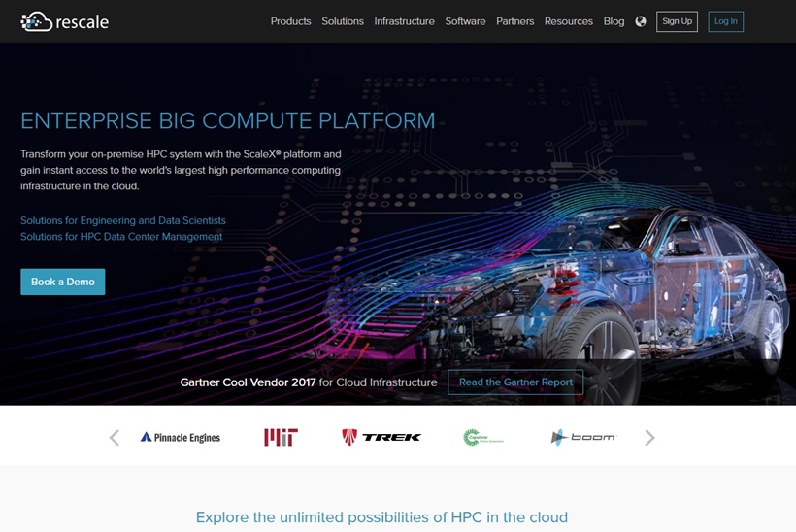Go to the Blog page

coord(614,21)
